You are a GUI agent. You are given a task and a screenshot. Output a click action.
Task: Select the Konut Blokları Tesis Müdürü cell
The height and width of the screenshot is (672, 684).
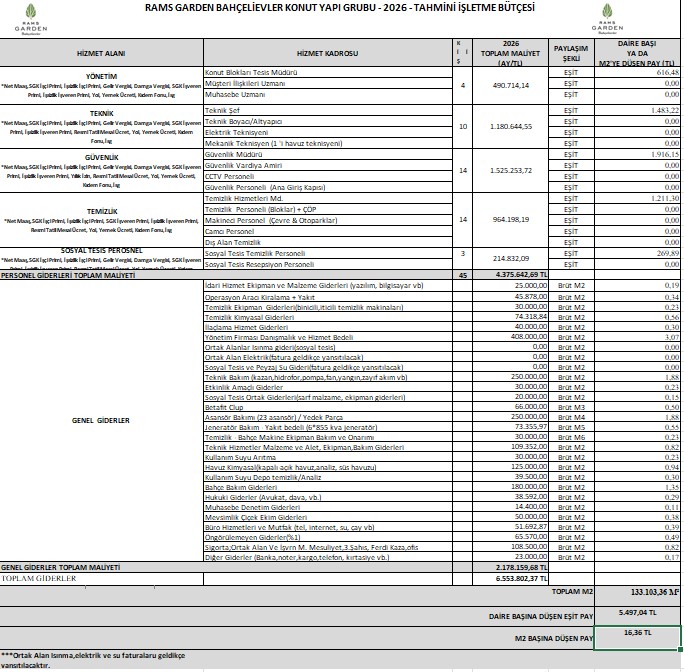[328, 72]
